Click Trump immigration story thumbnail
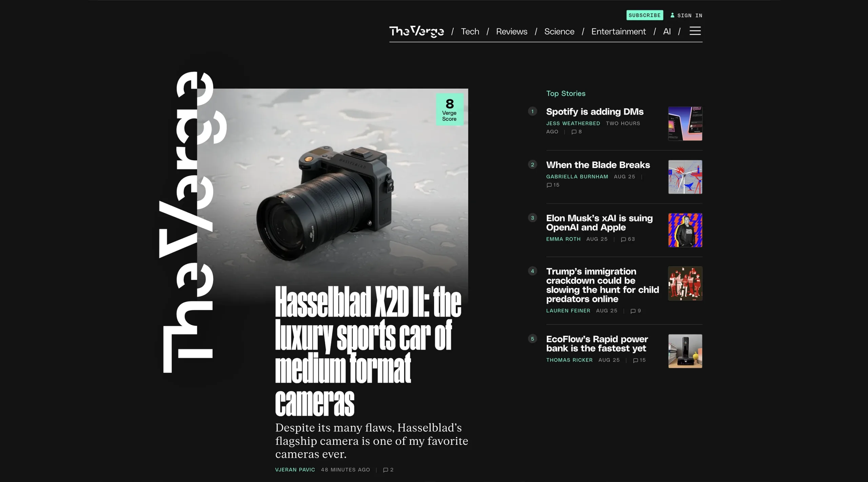The height and width of the screenshot is (482, 868). click(x=685, y=284)
